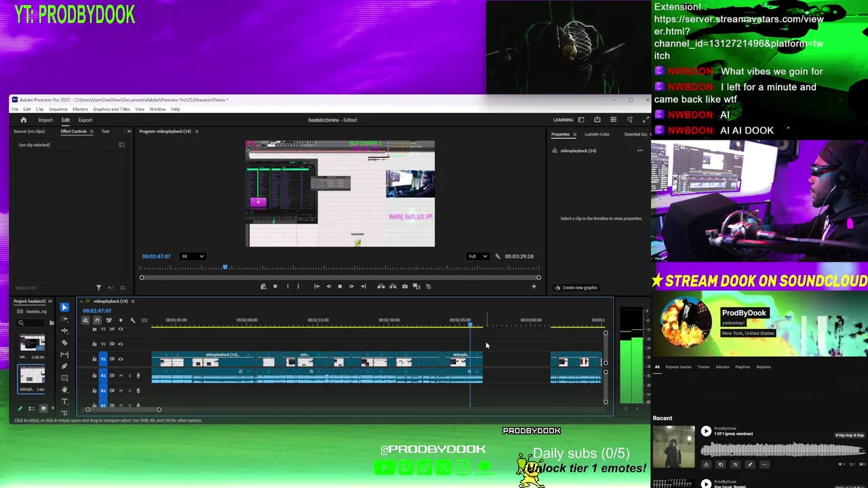
Task: Click Go to In point button
Action: (317, 287)
